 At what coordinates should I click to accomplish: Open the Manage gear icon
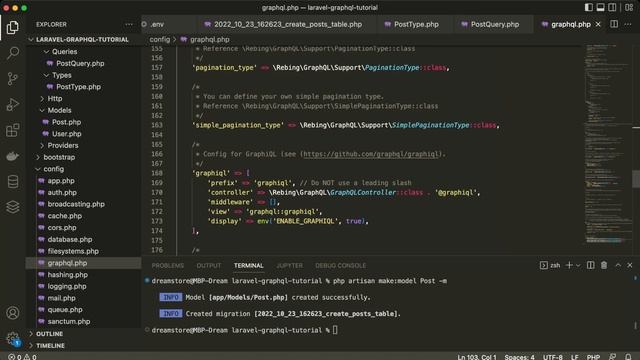[x=13, y=338]
